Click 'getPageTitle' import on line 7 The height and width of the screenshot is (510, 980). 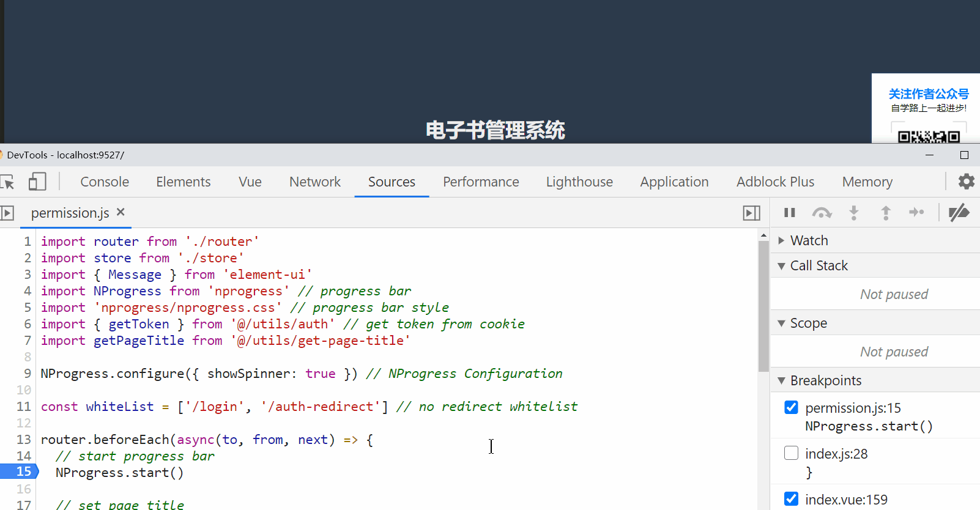(139, 341)
